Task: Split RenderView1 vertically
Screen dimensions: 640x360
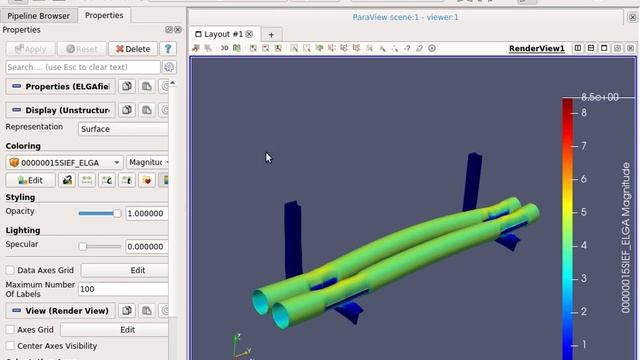Action: click(x=591, y=48)
